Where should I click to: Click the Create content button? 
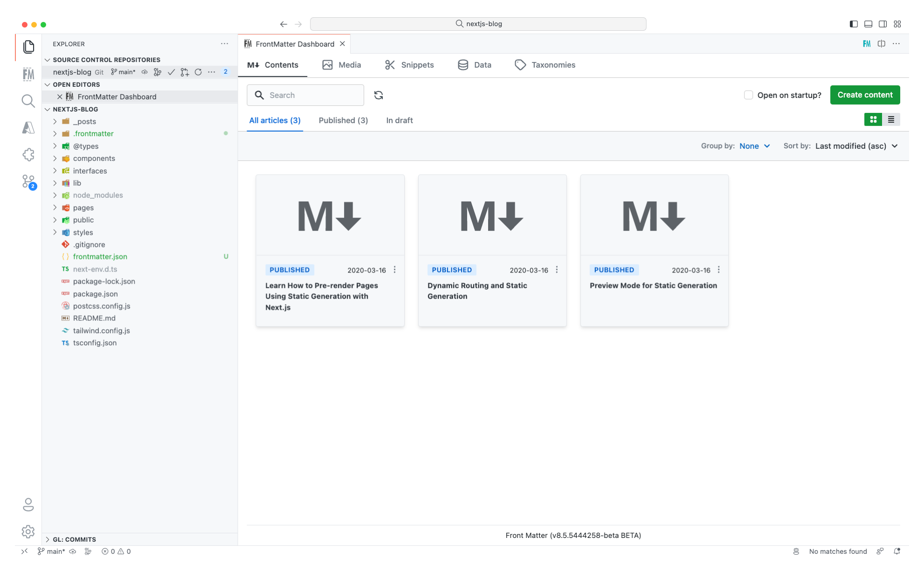click(x=865, y=95)
